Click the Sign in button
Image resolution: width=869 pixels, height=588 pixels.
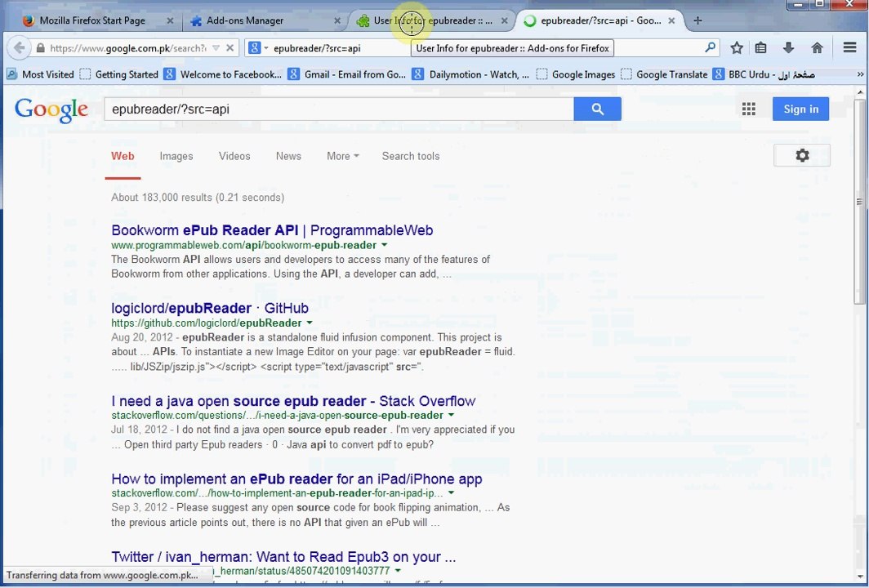(x=801, y=109)
